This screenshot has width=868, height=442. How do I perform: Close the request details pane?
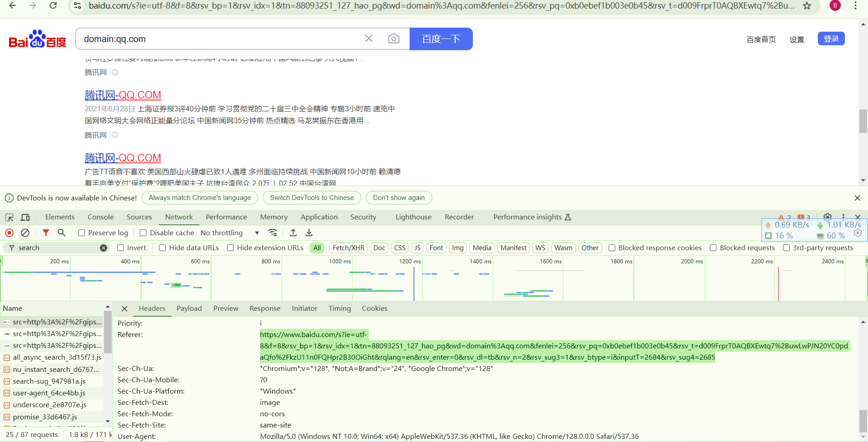click(124, 309)
